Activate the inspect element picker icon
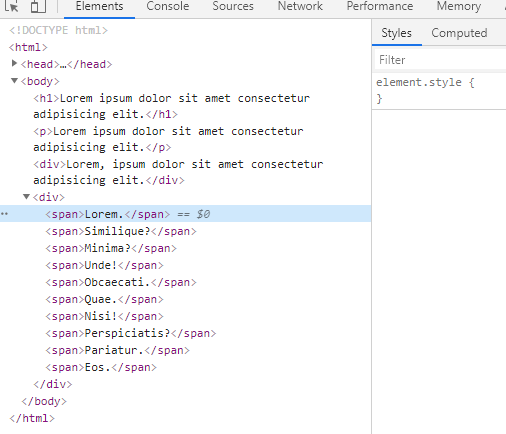The width and height of the screenshot is (506, 434). point(11,6)
